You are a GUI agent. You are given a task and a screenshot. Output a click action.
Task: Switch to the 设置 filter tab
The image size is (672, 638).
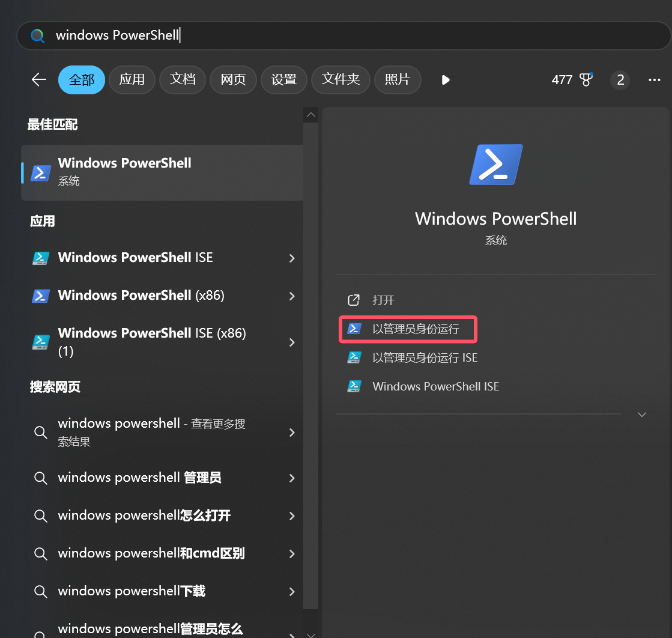pos(283,80)
